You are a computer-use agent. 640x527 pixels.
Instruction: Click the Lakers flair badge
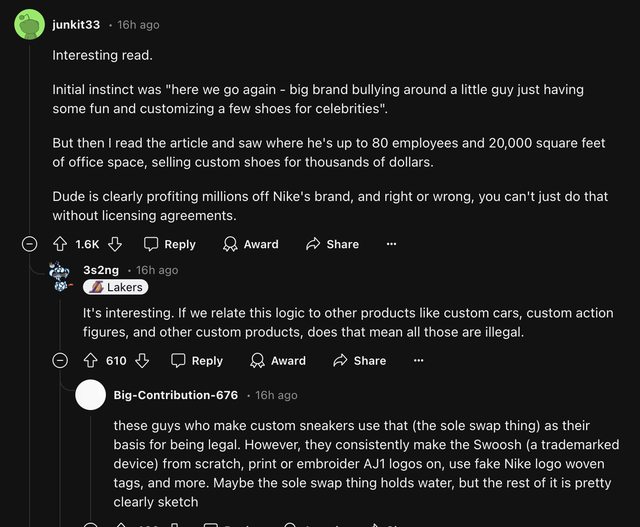pyautogui.click(x=116, y=287)
